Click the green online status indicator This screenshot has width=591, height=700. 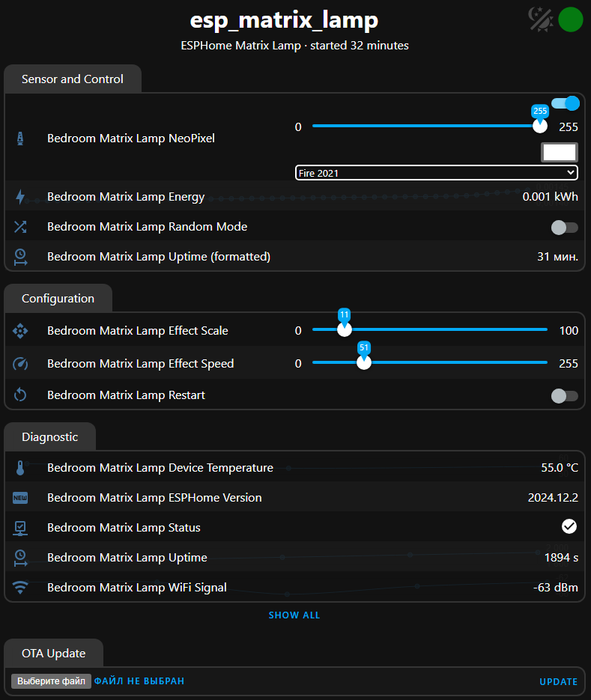point(570,19)
